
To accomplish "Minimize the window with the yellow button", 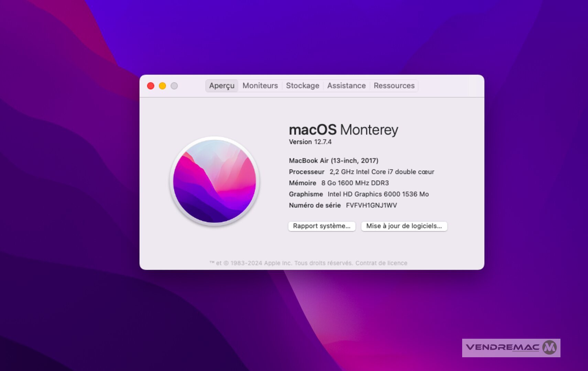I will [x=162, y=86].
